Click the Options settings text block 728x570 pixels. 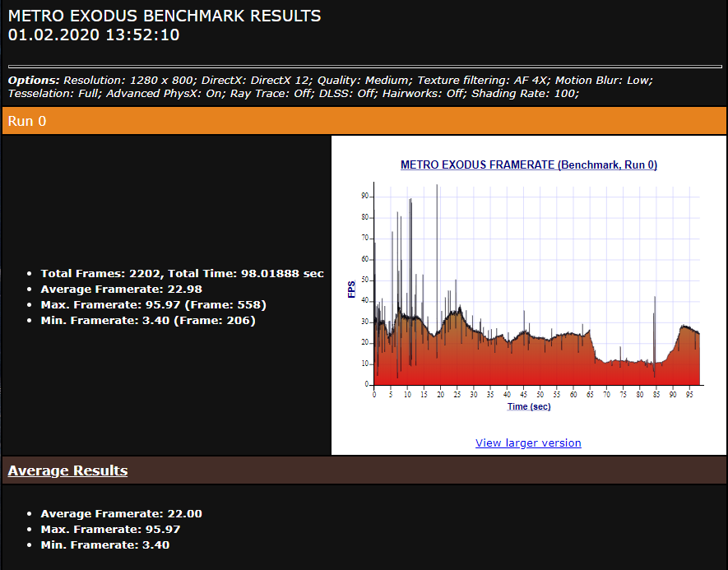pos(331,87)
